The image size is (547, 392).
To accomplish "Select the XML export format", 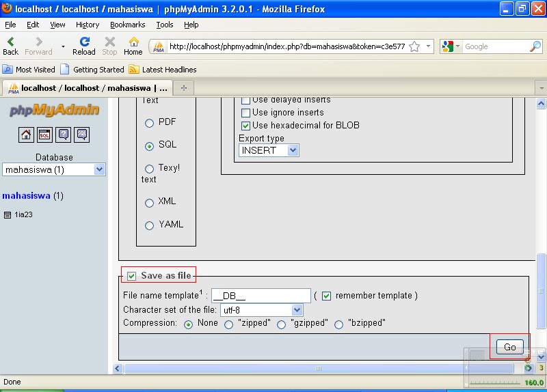I will [x=149, y=203].
